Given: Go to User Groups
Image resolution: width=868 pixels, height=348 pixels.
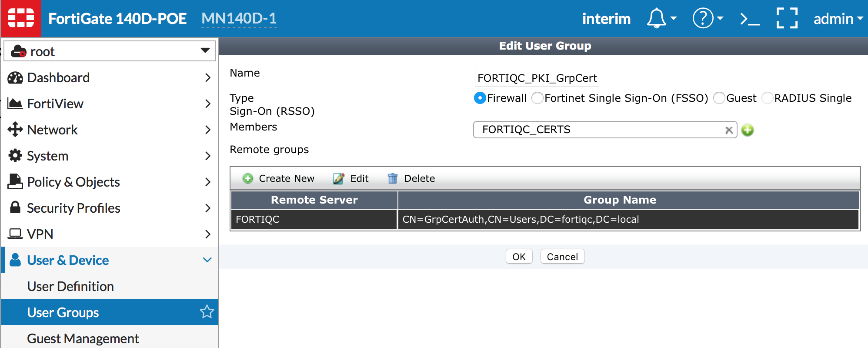Looking at the screenshot, I should [x=110, y=312].
